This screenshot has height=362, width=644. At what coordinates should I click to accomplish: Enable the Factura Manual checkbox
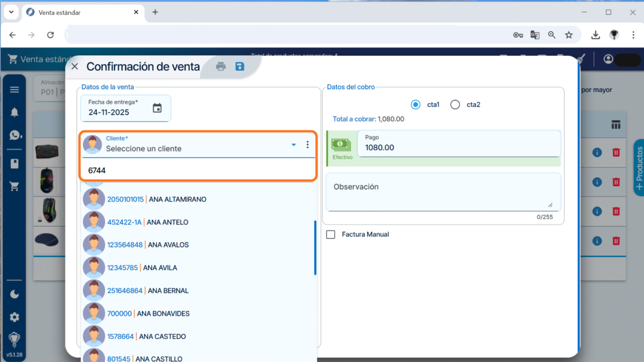(331, 234)
